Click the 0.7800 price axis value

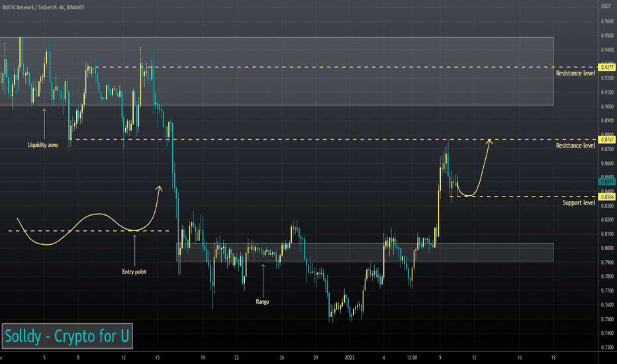click(x=607, y=276)
